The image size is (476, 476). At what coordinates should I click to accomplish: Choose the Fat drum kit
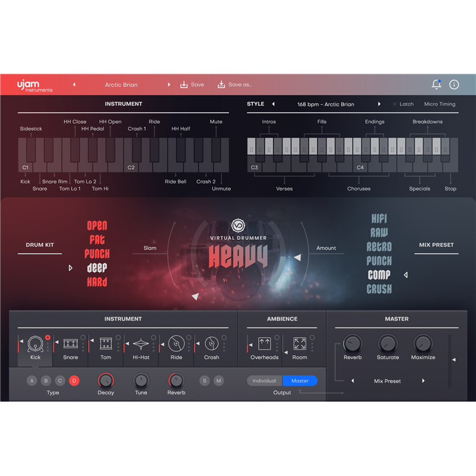(97, 240)
